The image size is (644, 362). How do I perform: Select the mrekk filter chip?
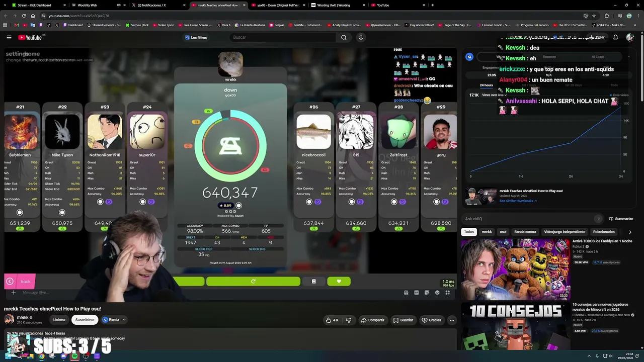pyautogui.click(x=487, y=232)
